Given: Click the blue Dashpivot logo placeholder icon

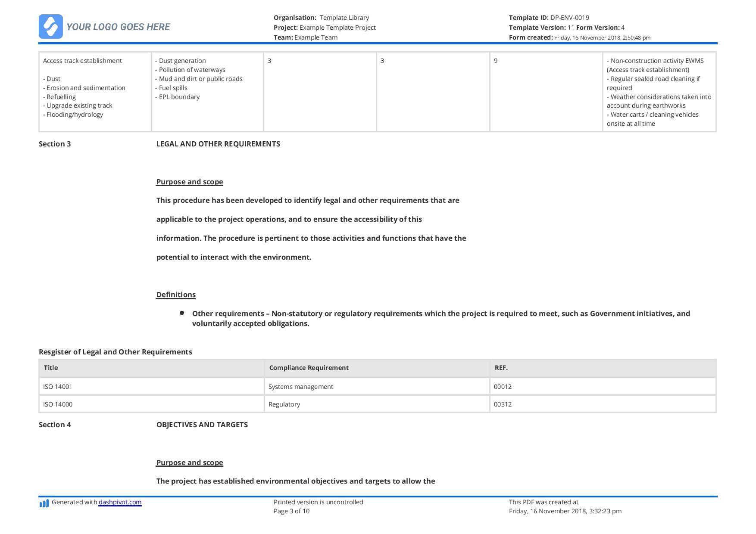Looking at the screenshot, I should 51,27.
